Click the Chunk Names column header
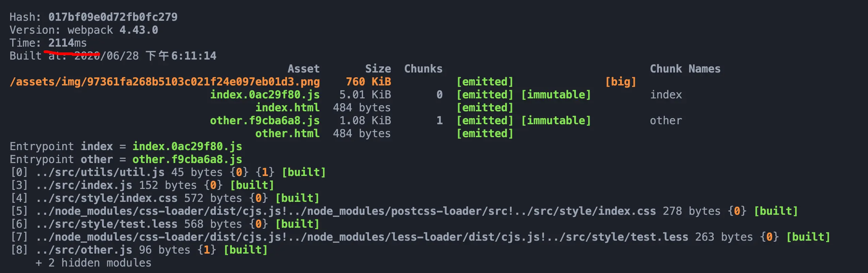The height and width of the screenshot is (273, 868). point(685,69)
